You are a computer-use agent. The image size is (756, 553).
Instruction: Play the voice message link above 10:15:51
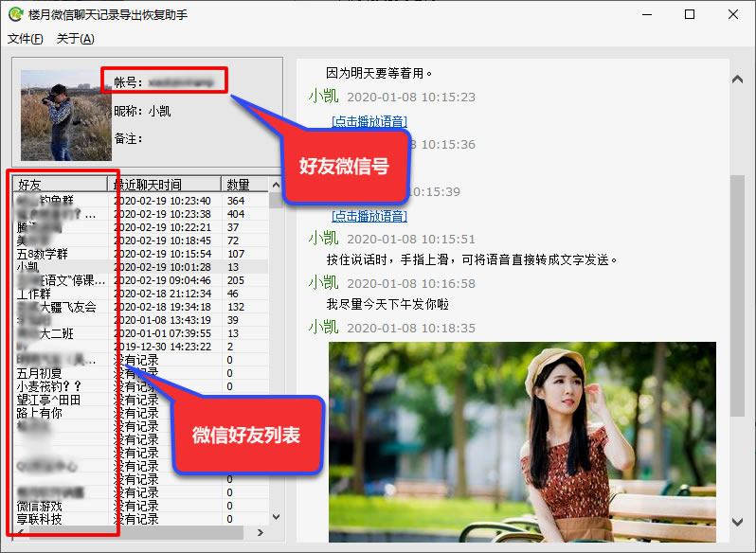point(369,216)
